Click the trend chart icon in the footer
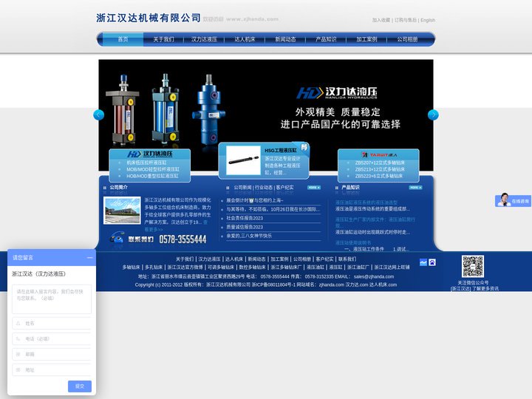Image resolution: width=532 pixels, height=399 pixels. coord(423,262)
